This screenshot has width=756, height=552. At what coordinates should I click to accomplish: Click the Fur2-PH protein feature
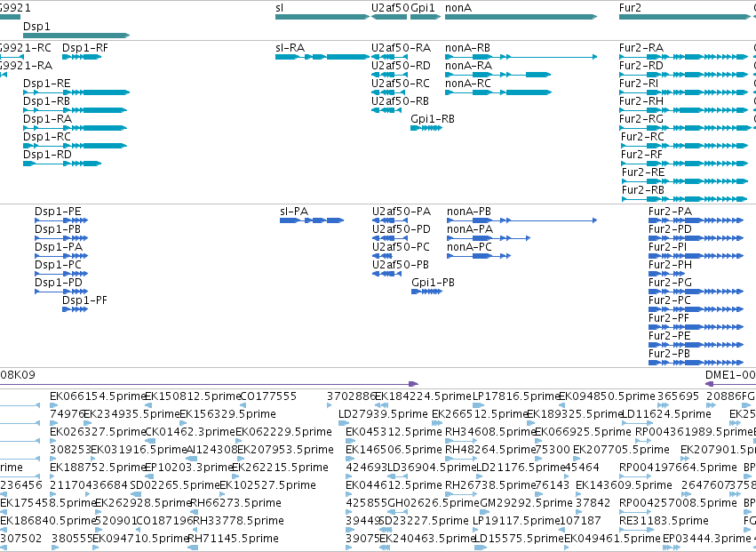(x=667, y=274)
